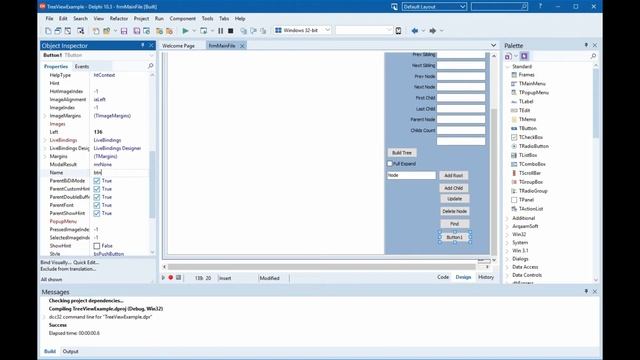Toggle the ParentShowHint checkbox

click(97, 213)
